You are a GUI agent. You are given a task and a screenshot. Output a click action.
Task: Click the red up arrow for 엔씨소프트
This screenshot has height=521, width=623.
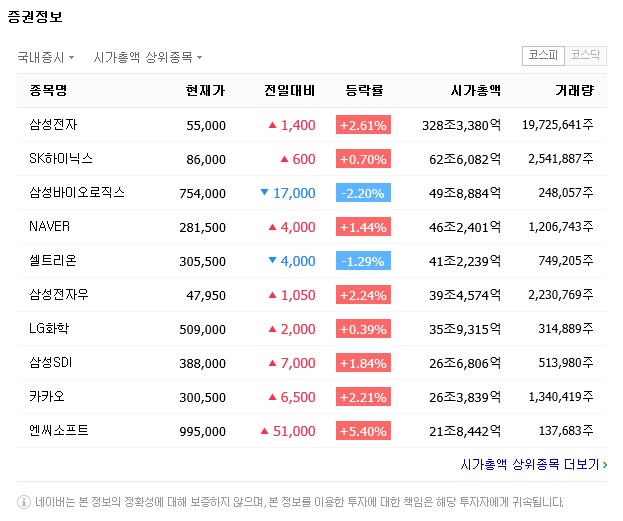pyautogui.click(x=264, y=431)
